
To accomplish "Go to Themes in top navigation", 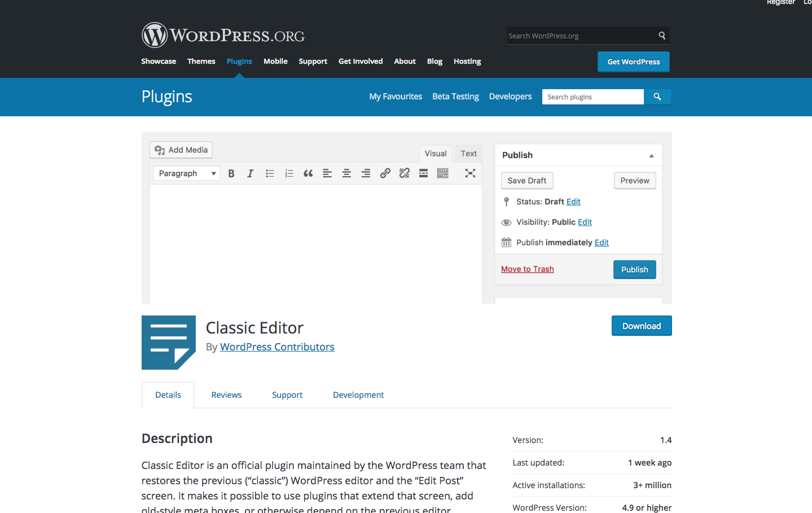I will click(201, 61).
